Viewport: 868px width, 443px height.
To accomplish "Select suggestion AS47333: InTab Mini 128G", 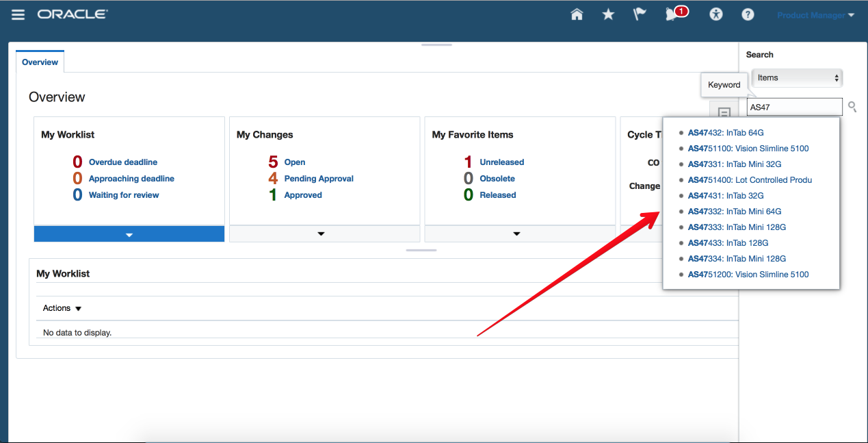I will pos(737,227).
